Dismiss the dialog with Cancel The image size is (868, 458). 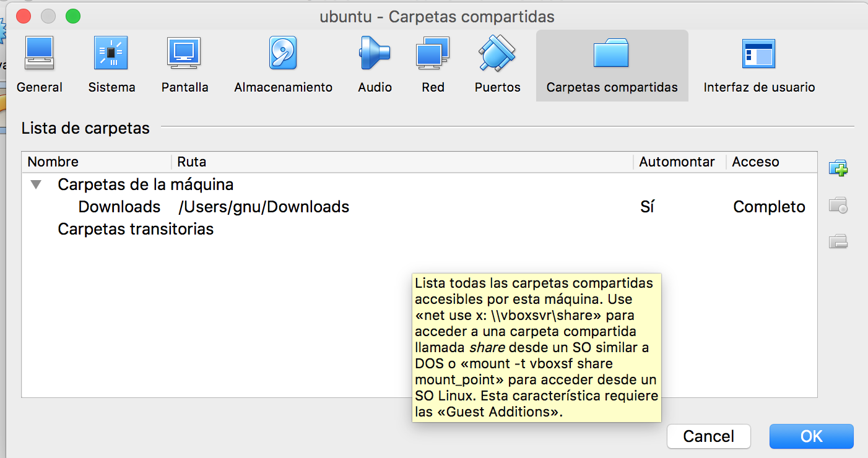tap(709, 436)
